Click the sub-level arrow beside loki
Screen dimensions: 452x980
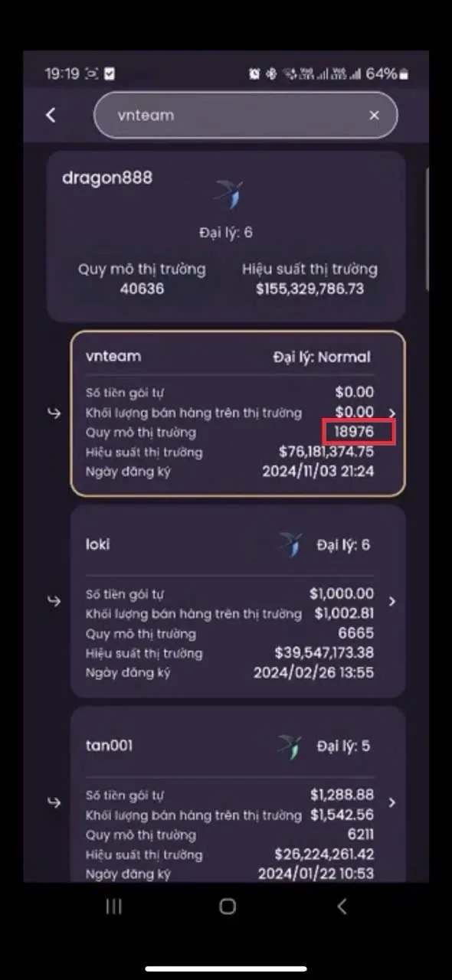pos(54,602)
